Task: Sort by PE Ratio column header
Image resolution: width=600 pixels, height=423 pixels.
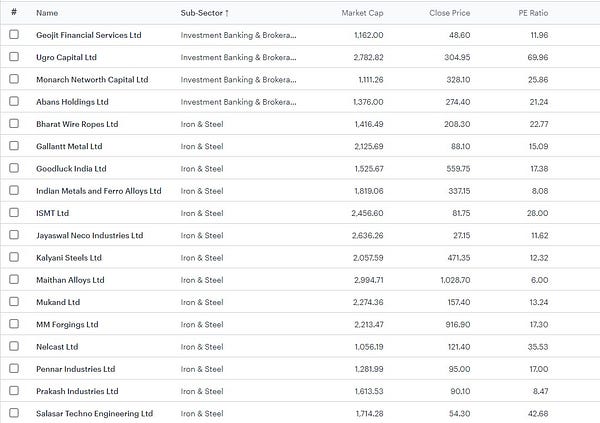Action: [533, 13]
